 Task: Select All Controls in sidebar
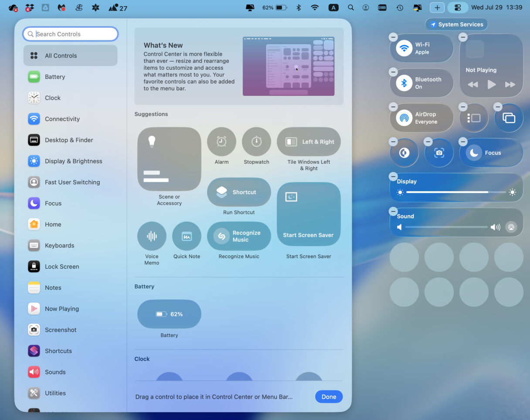coord(70,56)
